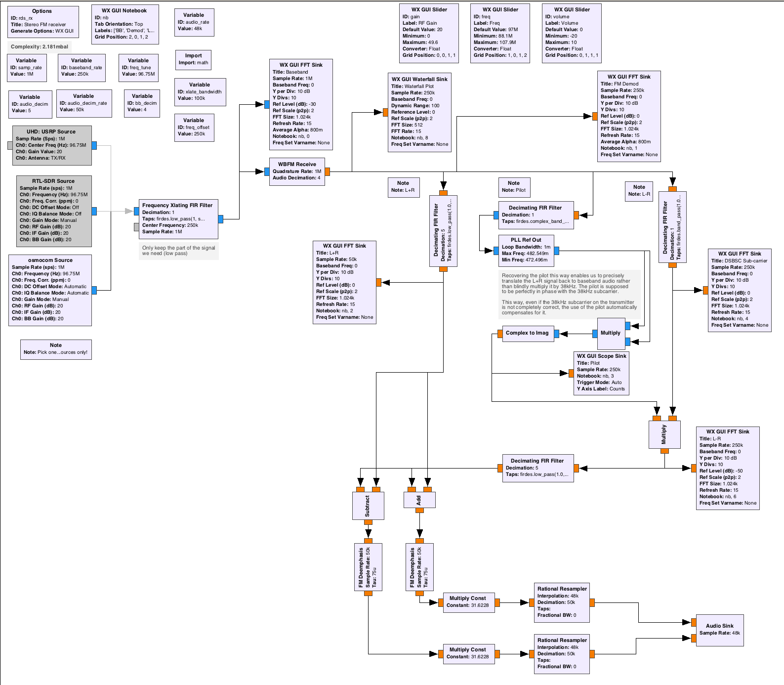Click the blue output port of PLL Ref Out
This screenshot has height=685, width=784.
tap(556, 251)
